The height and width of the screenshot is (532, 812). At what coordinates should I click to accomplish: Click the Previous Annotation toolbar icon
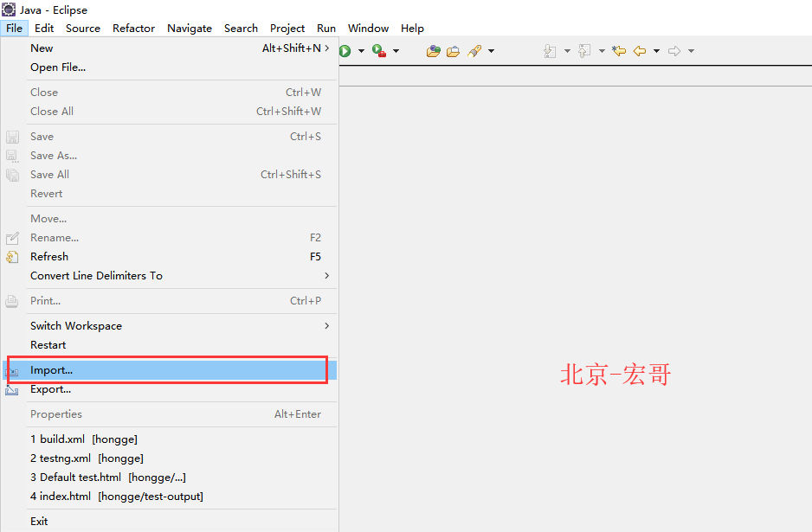(x=584, y=51)
